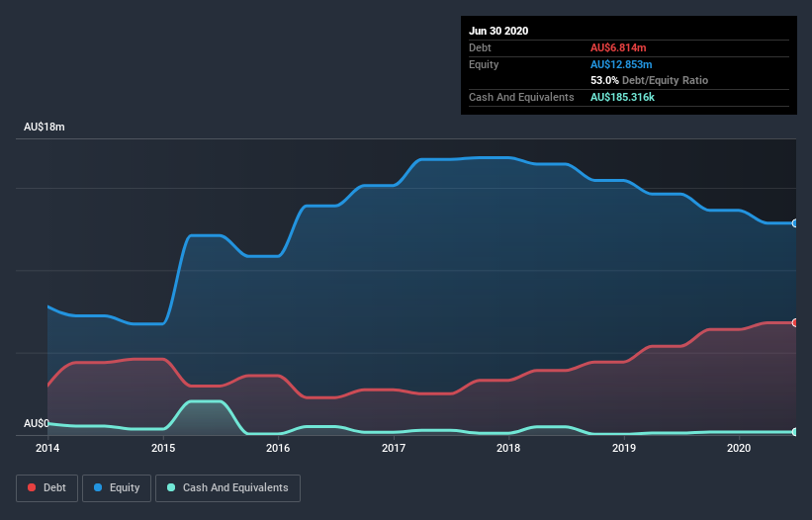Click the AU$12.853m equity value
The height and width of the screenshot is (520, 812).
(621, 64)
